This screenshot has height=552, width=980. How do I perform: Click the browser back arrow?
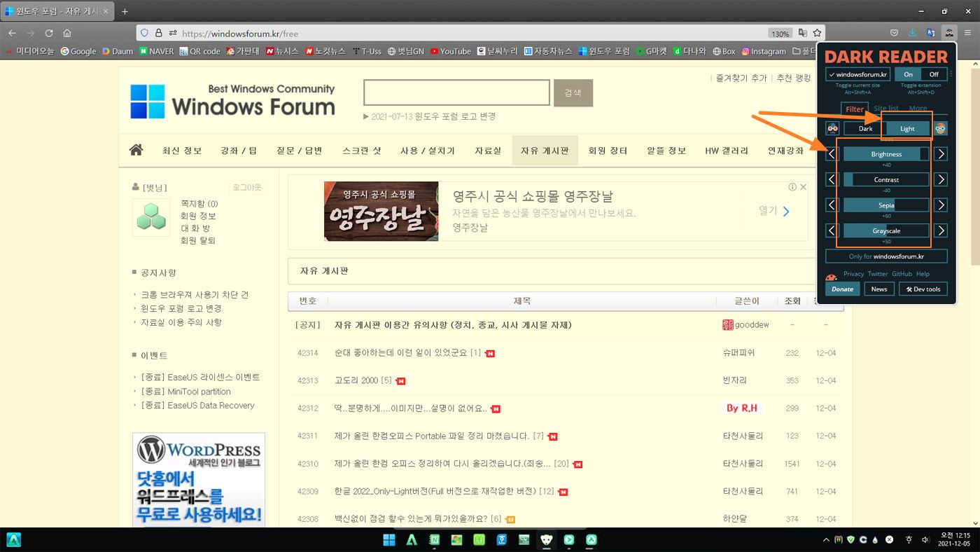coord(12,33)
